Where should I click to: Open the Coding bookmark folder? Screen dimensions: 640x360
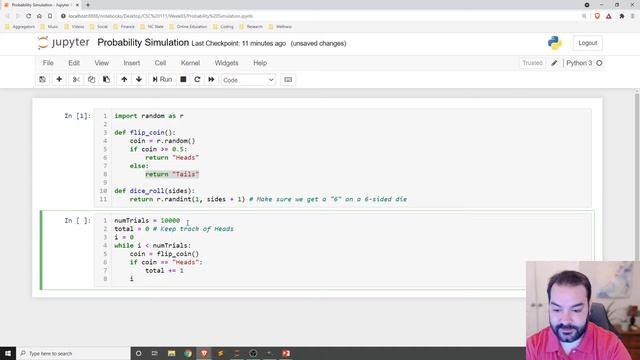(223, 27)
